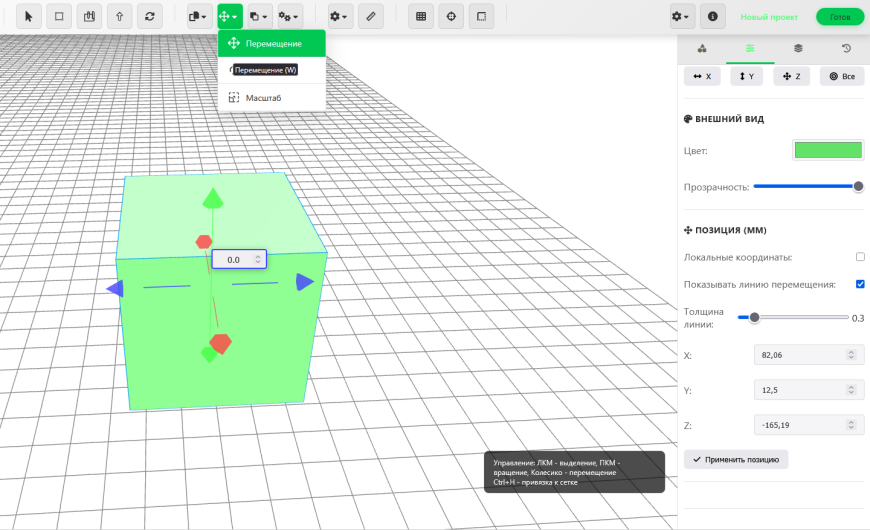
Task: Click the measuring tool icon in toolbar
Action: (x=89, y=17)
